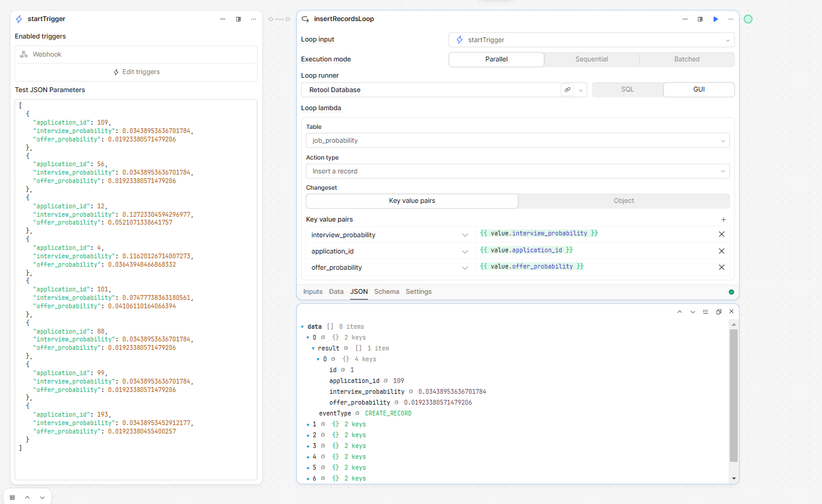Switch to the Schema tab
The image size is (822, 504).
(386, 291)
